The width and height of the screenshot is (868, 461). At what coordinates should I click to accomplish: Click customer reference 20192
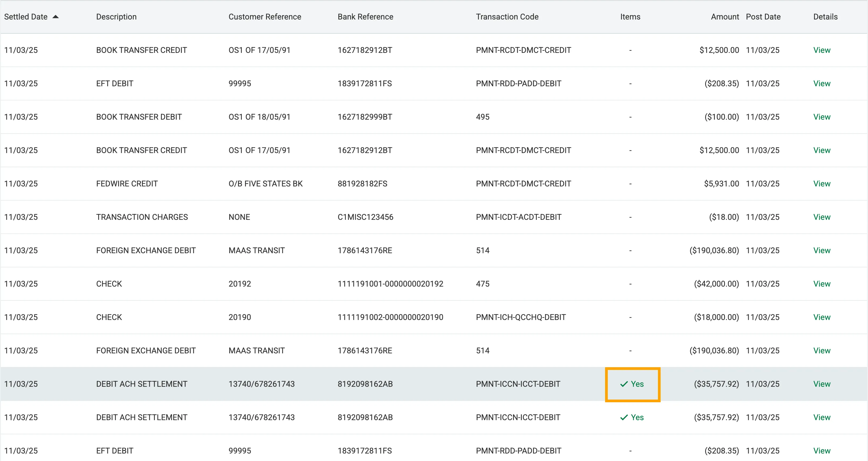[x=240, y=284]
